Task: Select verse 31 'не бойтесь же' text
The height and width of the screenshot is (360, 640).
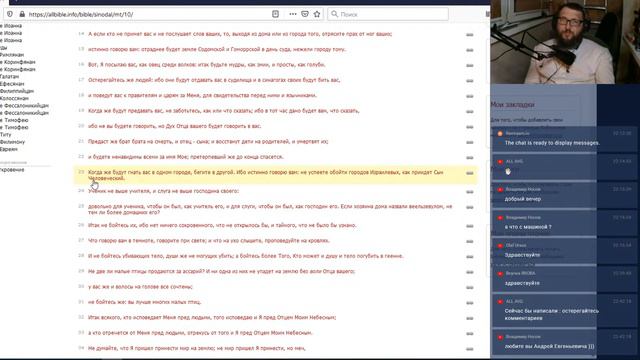Action: (144, 302)
